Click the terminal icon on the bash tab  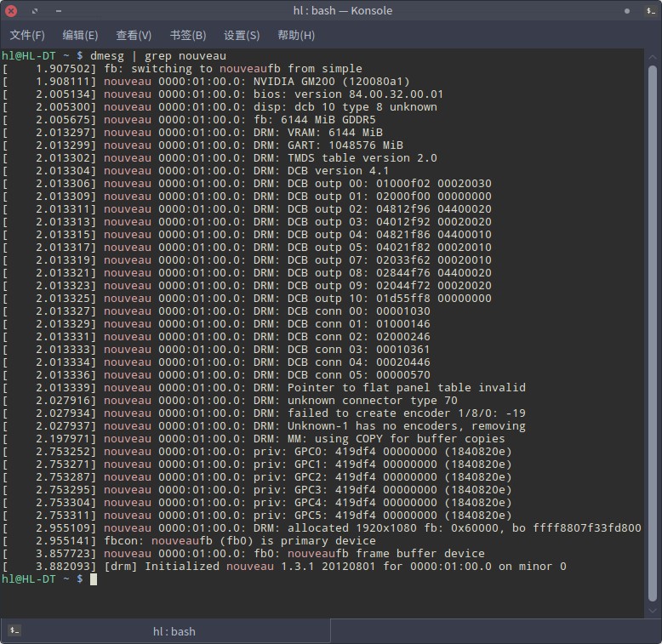point(14,630)
